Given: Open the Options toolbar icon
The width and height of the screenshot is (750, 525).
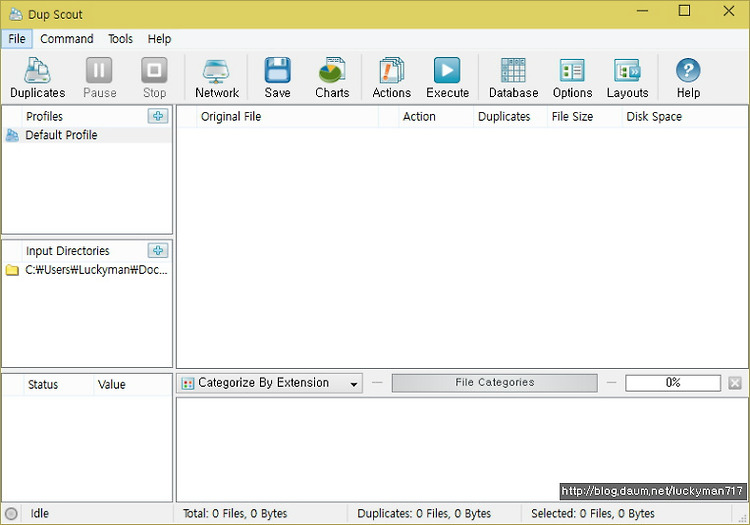Looking at the screenshot, I should click(572, 77).
